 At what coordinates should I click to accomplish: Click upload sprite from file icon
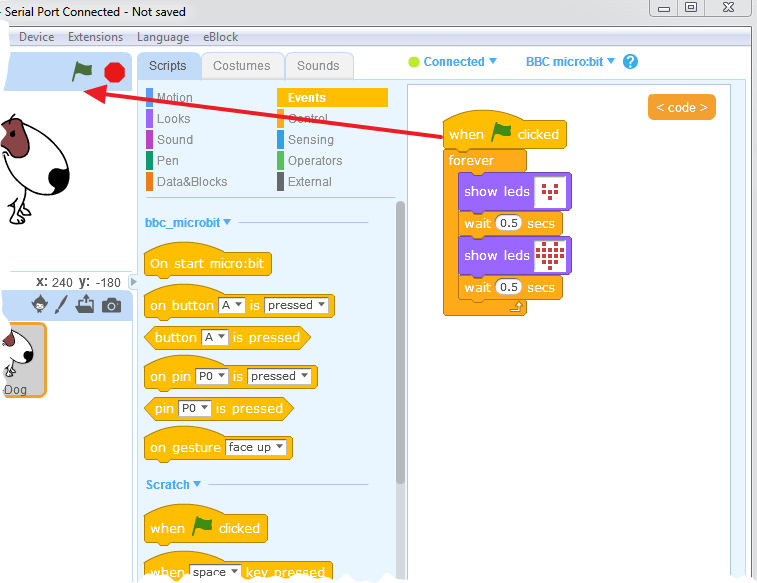pyautogui.click(x=84, y=304)
